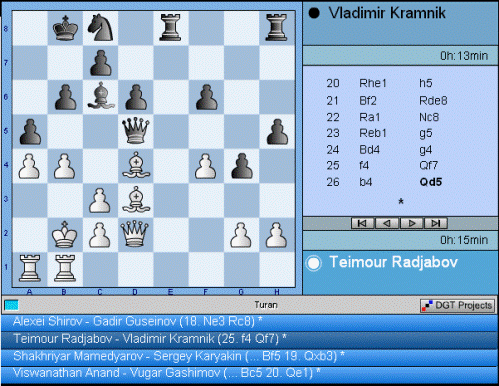Image resolution: width=499 pixels, height=386 pixels.
Task: Go to move 24 Bd4 in notation
Action: coord(369,150)
